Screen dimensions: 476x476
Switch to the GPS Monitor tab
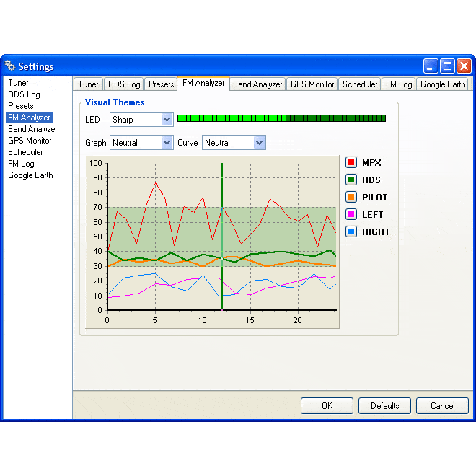click(x=312, y=84)
